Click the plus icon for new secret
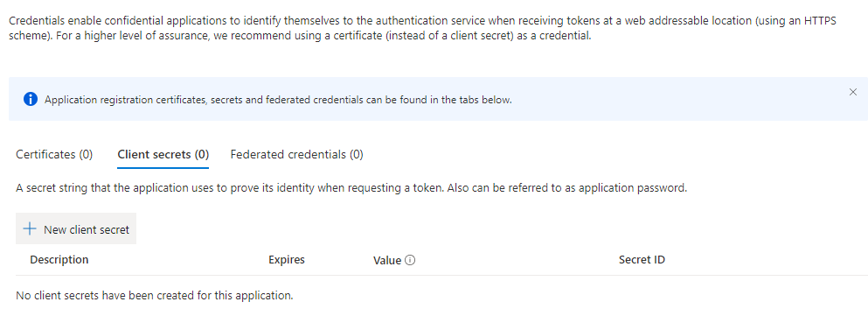Viewport: 868px width, 316px height. [30, 229]
